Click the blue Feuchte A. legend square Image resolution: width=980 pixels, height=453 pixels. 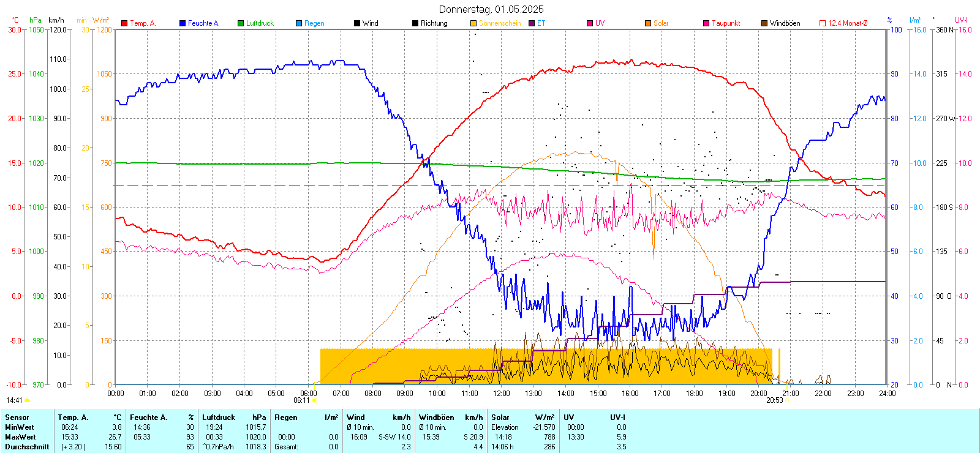[x=183, y=23]
